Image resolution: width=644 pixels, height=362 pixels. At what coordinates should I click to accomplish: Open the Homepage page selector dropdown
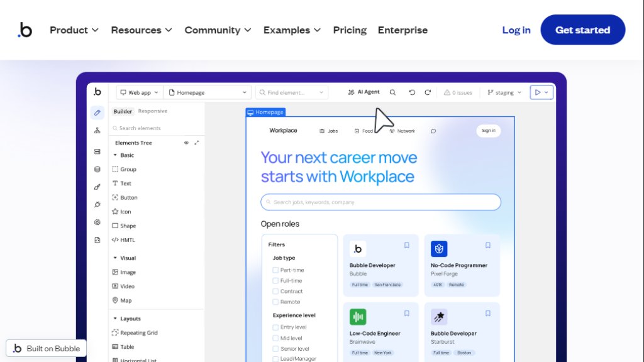208,93
